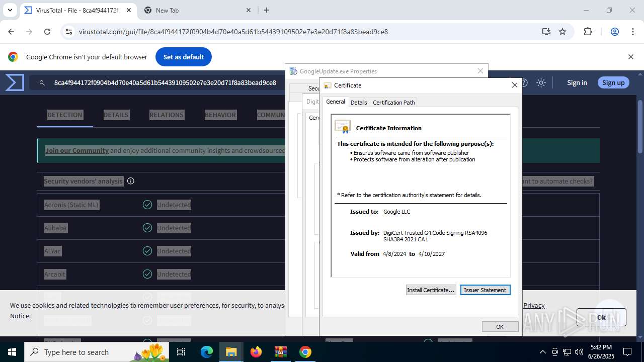
Task: Click the Sign up button
Action: click(613, 82)
